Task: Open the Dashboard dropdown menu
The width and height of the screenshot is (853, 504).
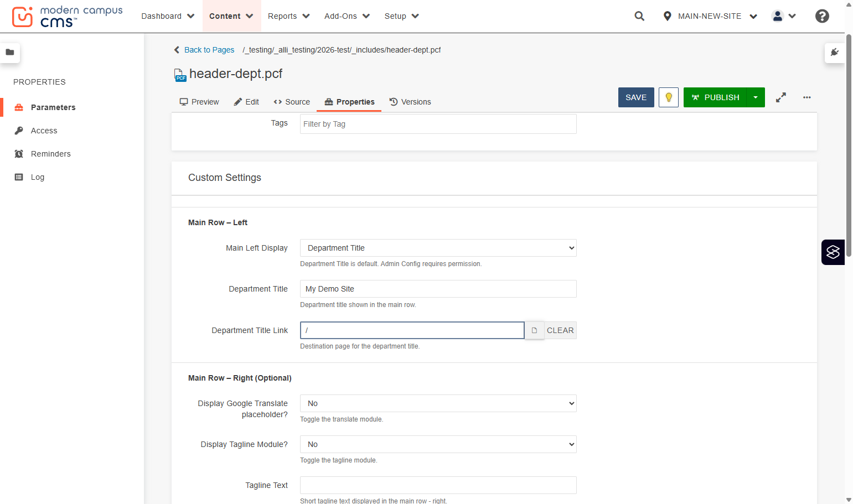Action: tap(168, 16)
